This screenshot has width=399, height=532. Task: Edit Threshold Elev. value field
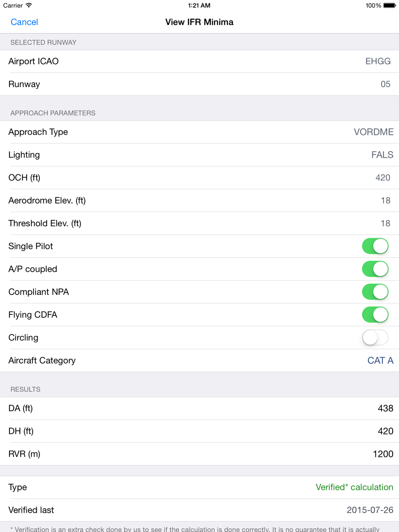(x=385, y=223)
